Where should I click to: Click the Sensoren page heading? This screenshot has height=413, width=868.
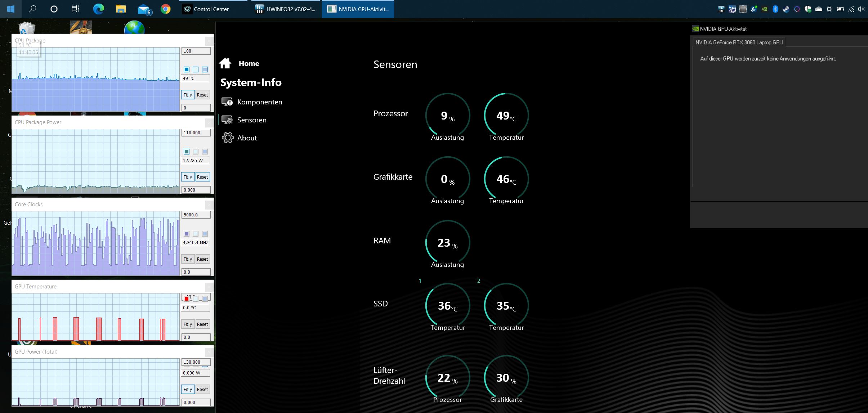(395, 64)
